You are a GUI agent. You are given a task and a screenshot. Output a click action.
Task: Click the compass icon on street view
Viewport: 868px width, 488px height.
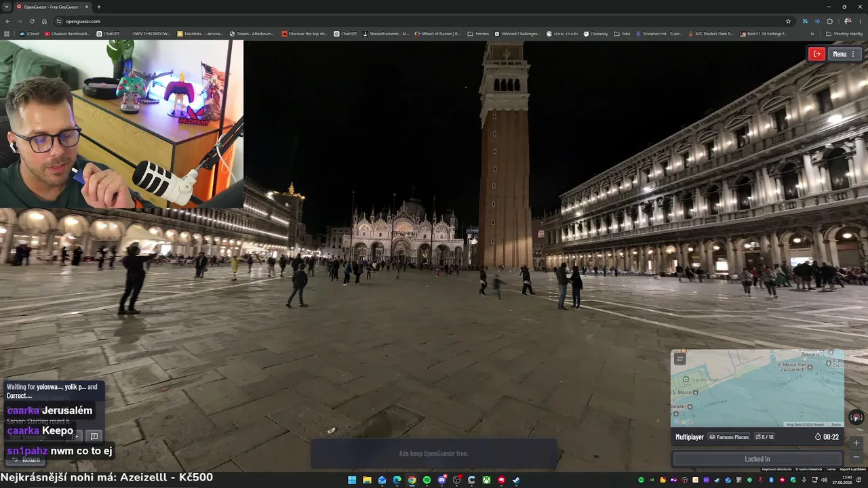click(x=856, y=418)
